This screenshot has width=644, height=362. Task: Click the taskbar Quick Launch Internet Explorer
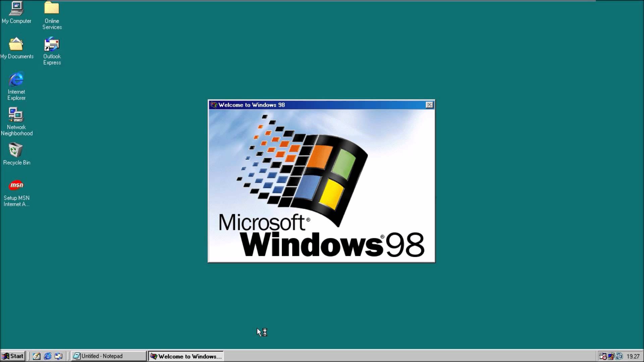coord(47,356)
